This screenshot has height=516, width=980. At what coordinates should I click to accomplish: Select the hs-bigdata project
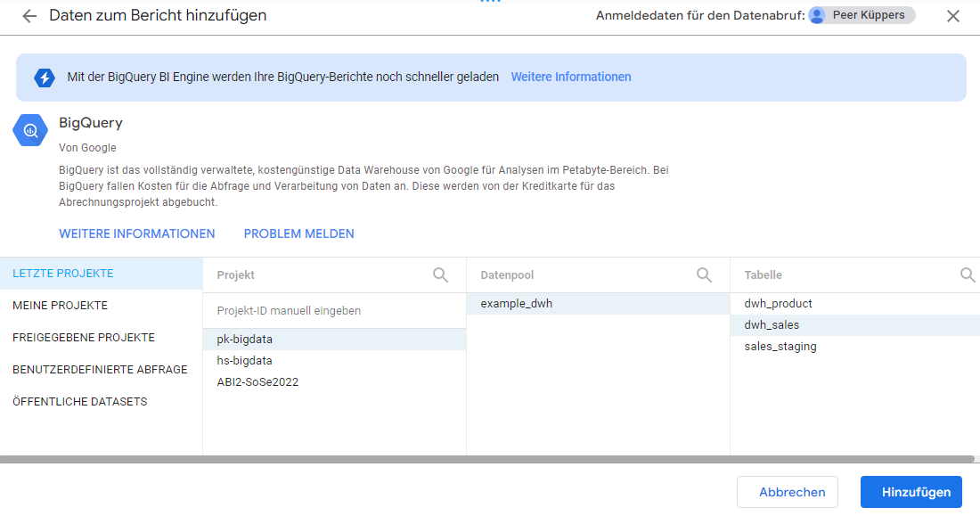point(334,360)
